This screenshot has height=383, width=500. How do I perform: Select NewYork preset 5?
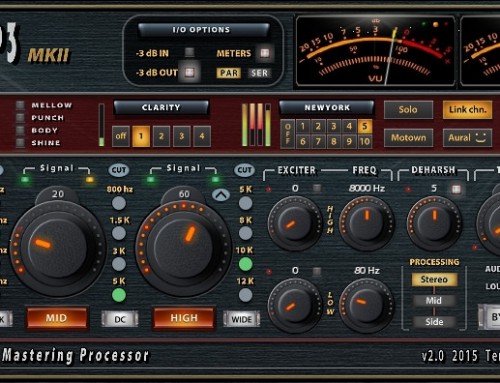click(365, 126)
